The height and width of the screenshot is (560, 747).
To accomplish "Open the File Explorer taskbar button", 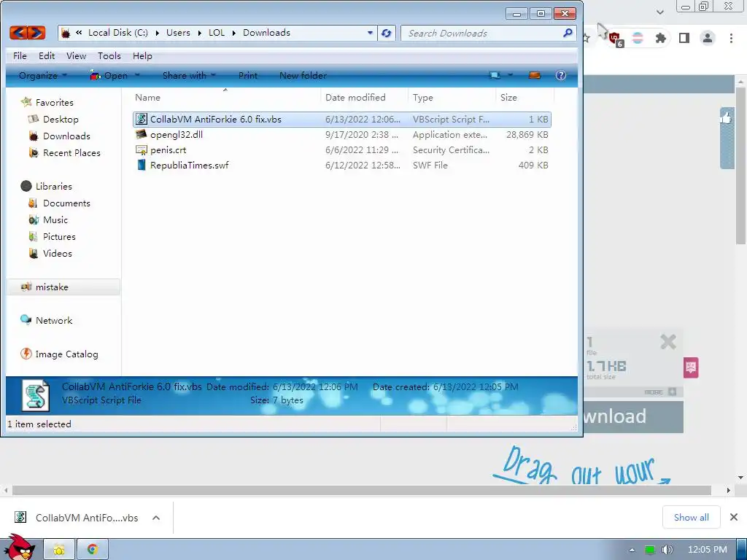I will pyautogui.click(x=59, y=550).
